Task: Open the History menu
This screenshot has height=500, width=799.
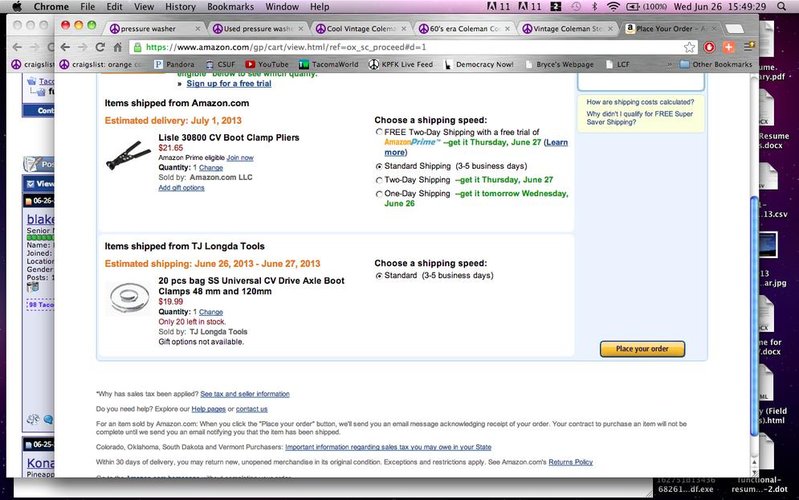Action: [180, 7]
